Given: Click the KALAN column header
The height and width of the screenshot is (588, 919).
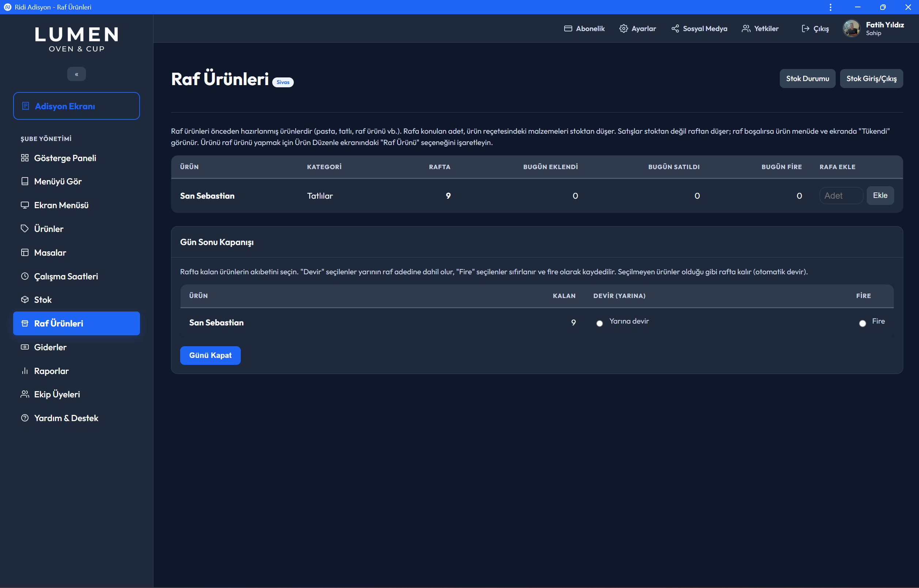Looking at the screenshot, I should (x=564, y=296).
